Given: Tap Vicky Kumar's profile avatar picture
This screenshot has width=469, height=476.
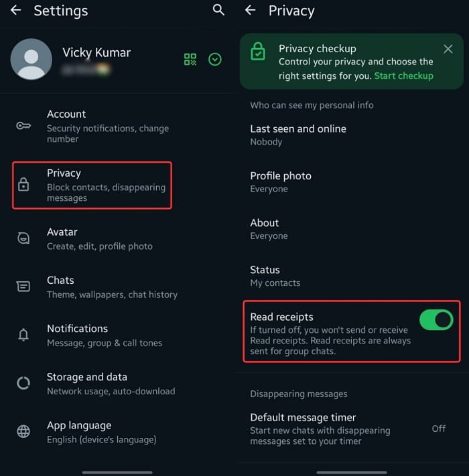Looking at the screenshot, I should [x=31, y=59].
